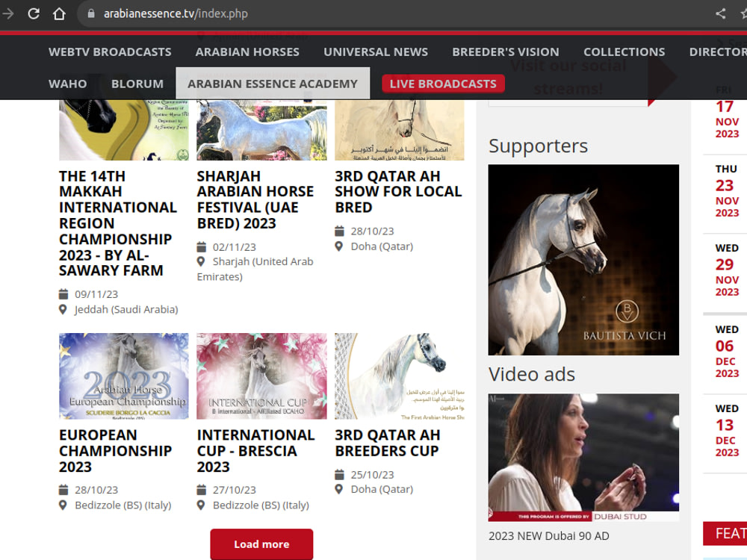Select the Arabian Essence Academy menu item
The width and height of the screenshot is (747, 560).
pos(273,84)
